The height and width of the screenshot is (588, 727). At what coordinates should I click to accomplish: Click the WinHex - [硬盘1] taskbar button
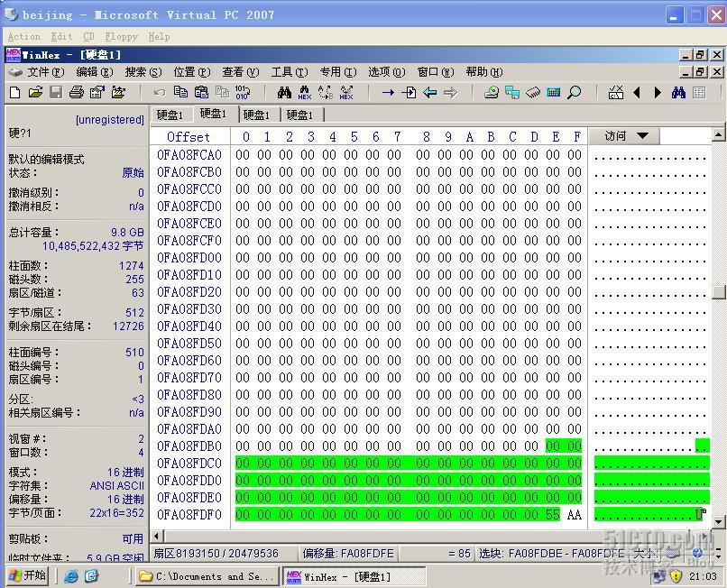tap(354, 576)
